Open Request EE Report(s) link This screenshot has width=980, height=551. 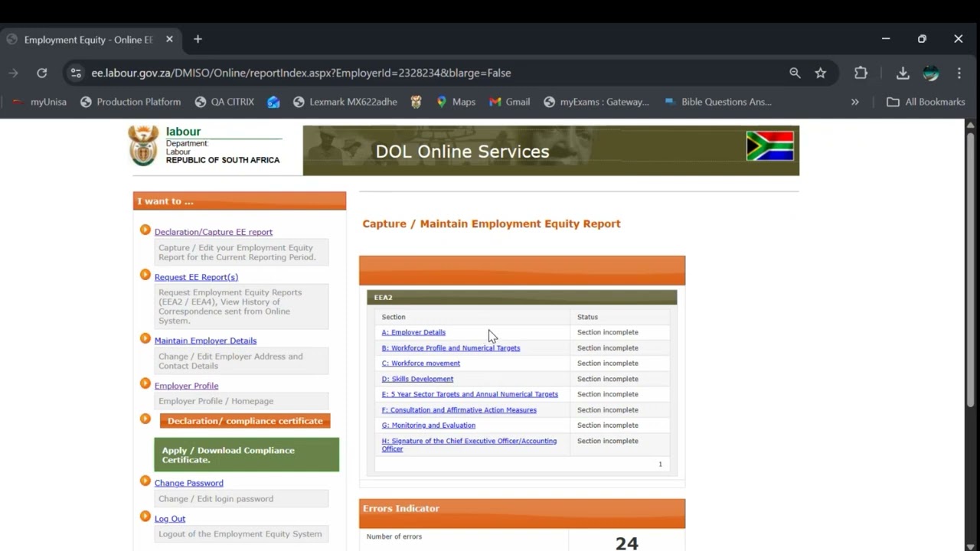coord(196,277)
